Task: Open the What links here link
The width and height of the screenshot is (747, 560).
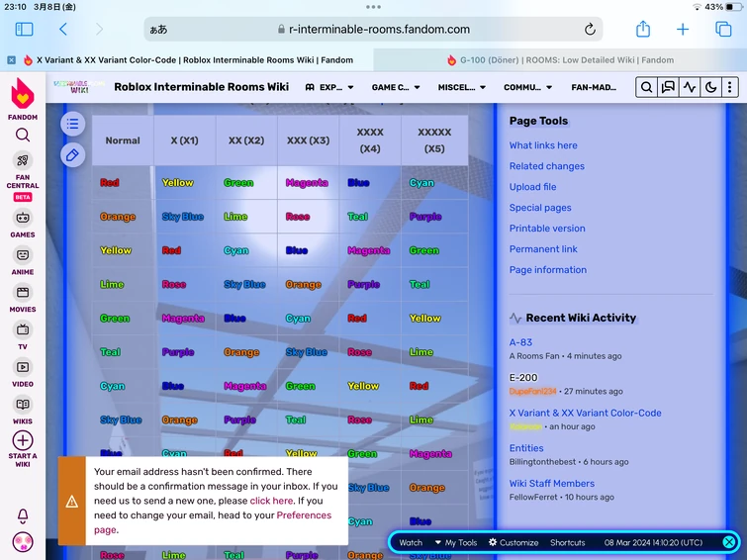Action: coord(543,145)
